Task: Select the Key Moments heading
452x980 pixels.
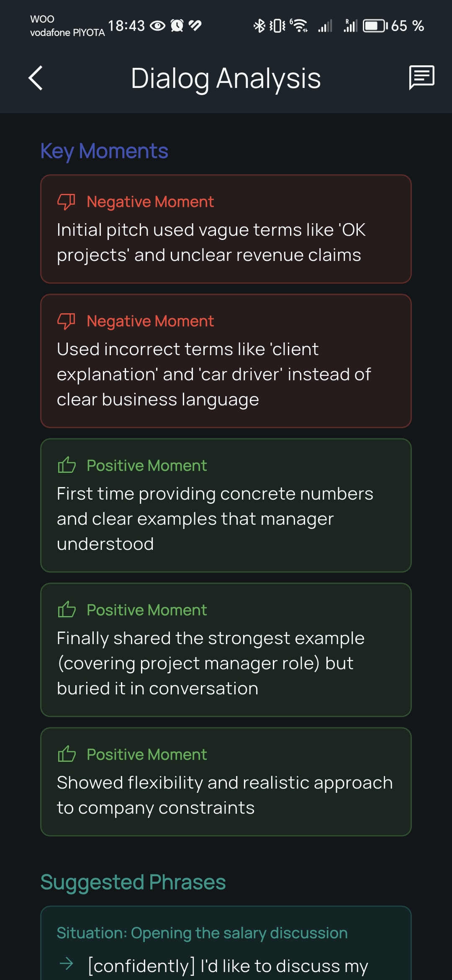Action: (104, 151)
